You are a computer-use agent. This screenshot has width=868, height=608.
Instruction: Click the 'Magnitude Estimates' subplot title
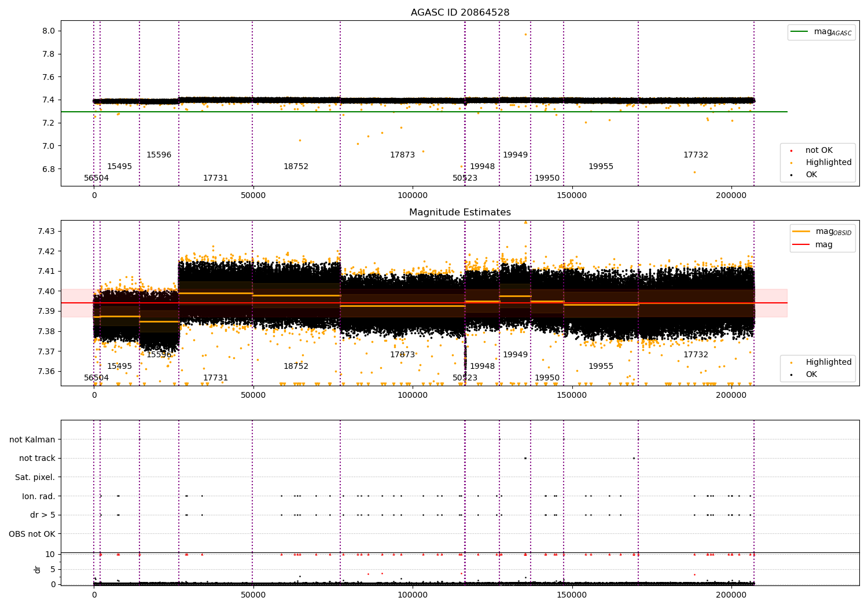(x=460, y=213)
